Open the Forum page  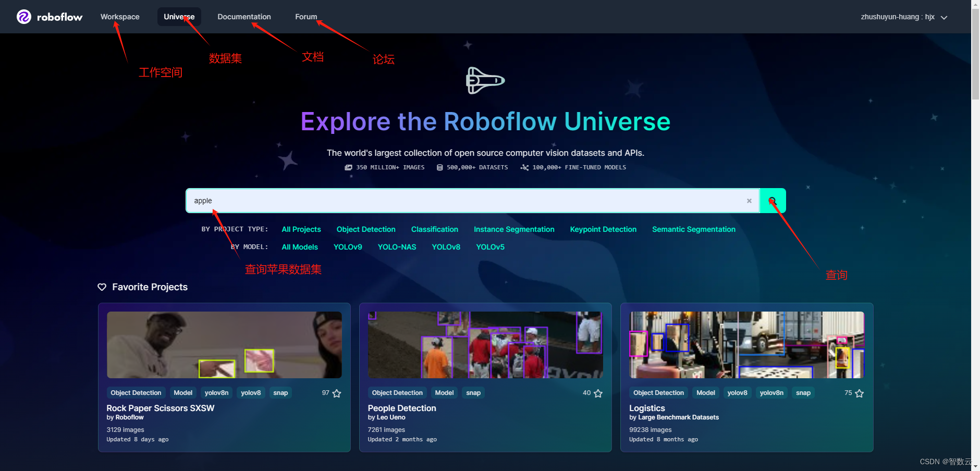coord(306,17)
